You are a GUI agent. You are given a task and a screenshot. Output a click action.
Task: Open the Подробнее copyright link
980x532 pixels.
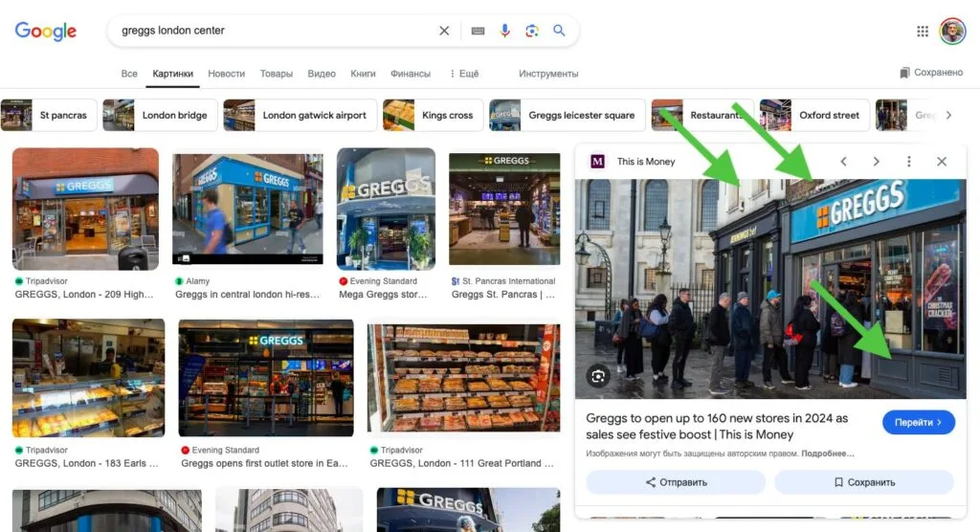click(x=828, y=454)
